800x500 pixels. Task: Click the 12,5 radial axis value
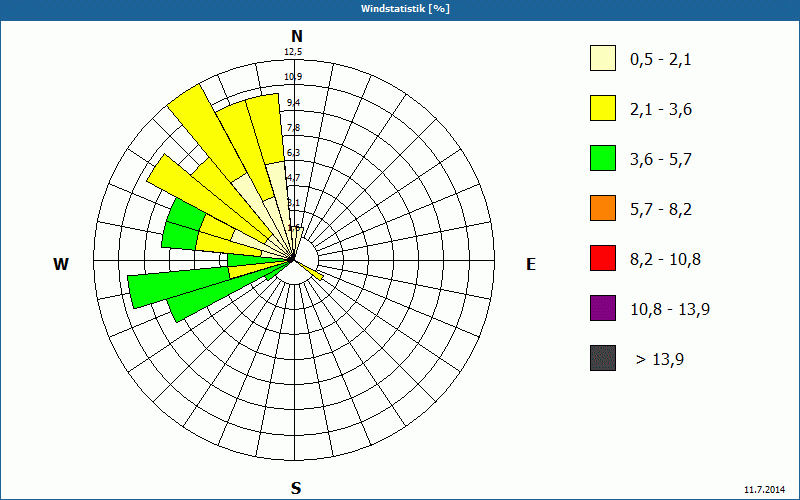click(x=293, y=52)
